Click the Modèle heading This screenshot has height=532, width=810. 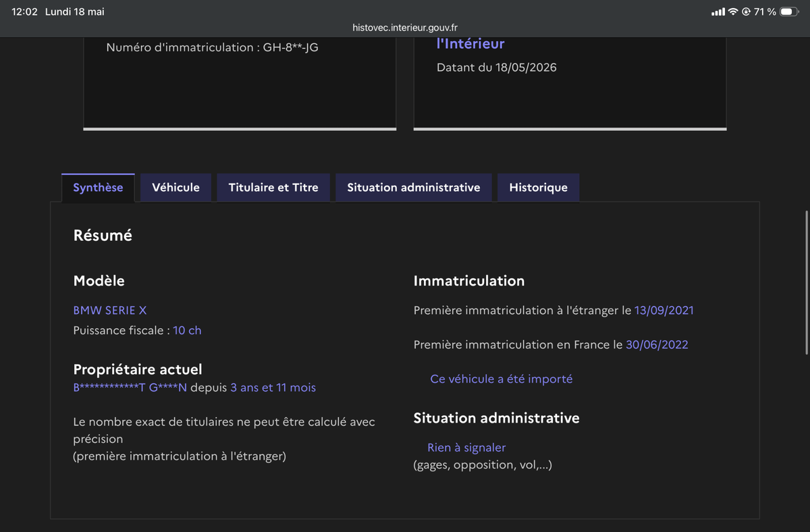pos(99,281)
